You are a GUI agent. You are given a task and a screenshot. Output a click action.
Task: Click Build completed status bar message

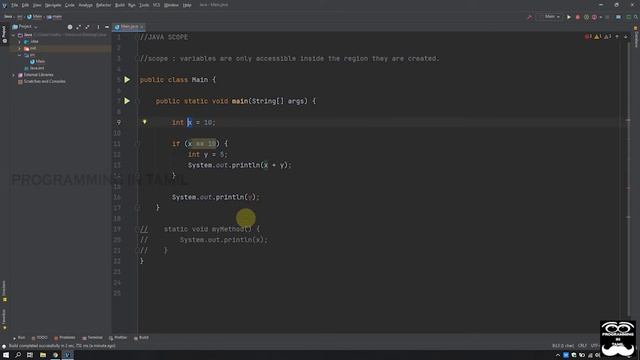click(62, 346)
